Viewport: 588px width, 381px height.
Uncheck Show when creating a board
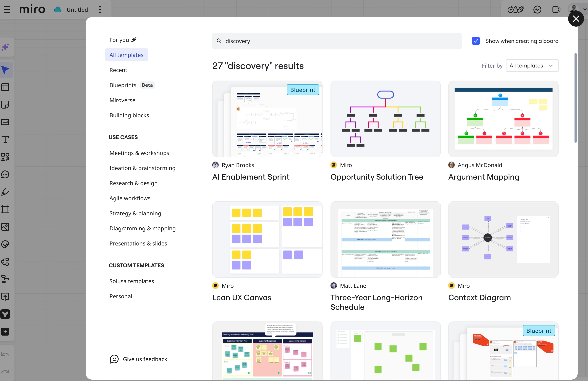pos(476,41)
